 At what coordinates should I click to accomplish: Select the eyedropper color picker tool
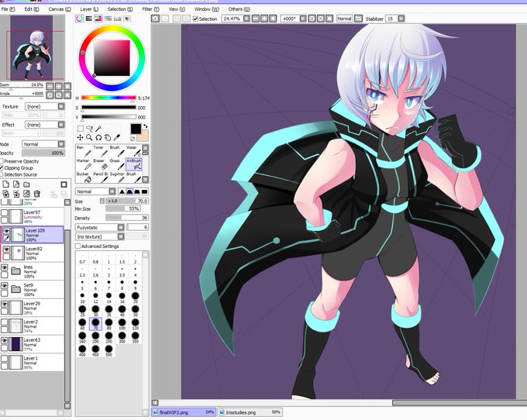point(116,137)
